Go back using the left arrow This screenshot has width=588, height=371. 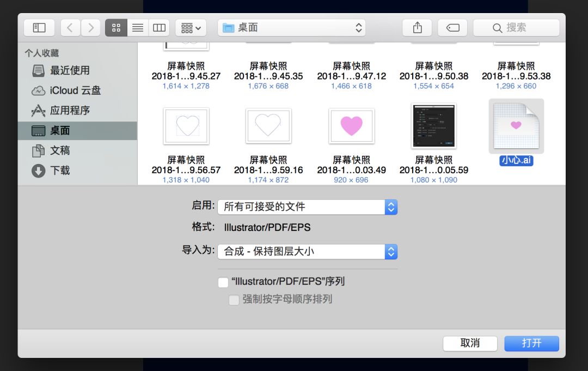point(70,28)
